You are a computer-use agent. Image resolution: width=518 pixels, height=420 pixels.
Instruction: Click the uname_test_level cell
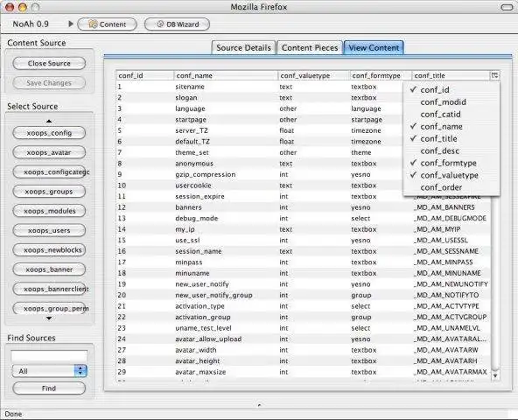click(203, 328)
